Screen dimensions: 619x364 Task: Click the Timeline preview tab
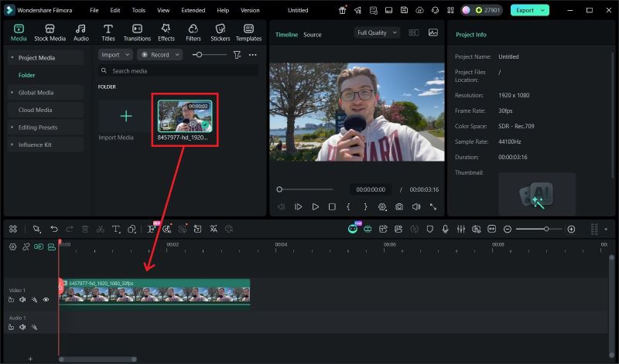tap(286, 35)
